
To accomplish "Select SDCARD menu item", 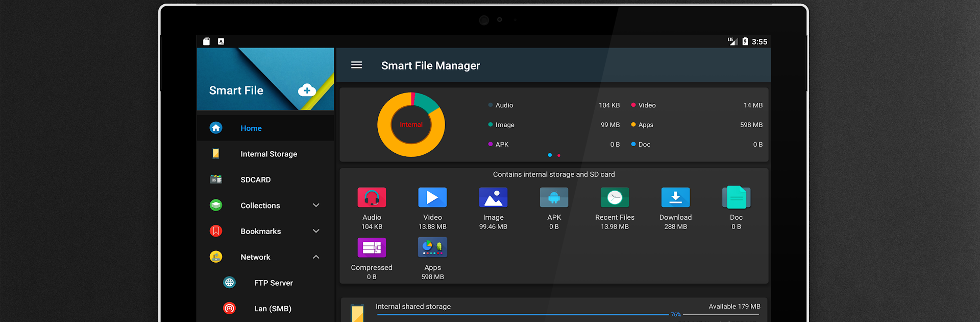I will [x=265, y=179].
